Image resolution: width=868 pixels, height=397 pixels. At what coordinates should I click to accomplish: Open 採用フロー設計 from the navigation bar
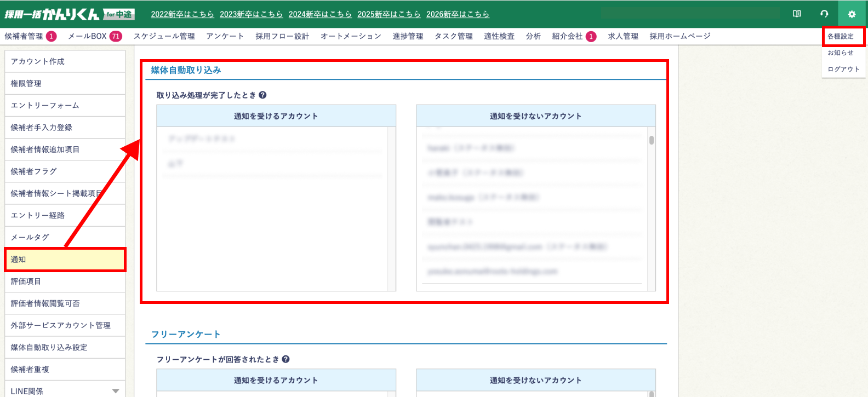[x=282, y=36]
